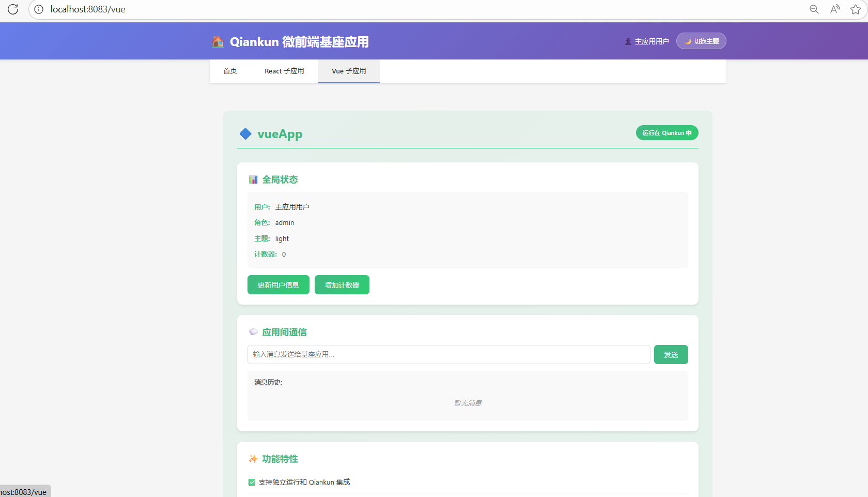Click the browser reload icon
The image size is (868, 497).
click(x=13, y=9)
